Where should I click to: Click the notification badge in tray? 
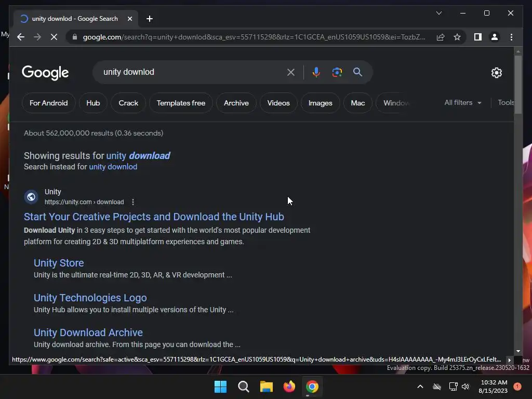(x=517, y=387)
